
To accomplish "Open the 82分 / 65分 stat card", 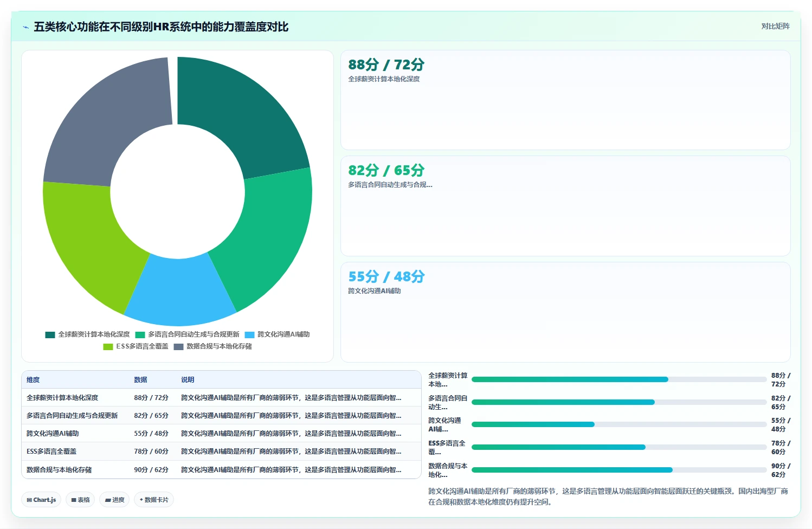I will [565, 206].
